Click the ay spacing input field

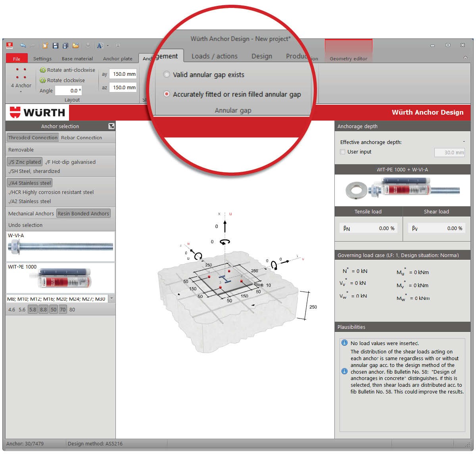pyautogui.click(x=123, y=74)
